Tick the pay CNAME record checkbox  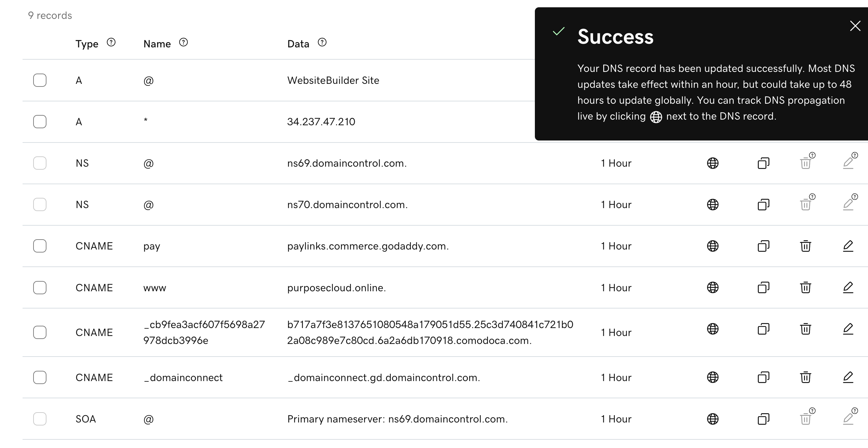click(40, 246)
